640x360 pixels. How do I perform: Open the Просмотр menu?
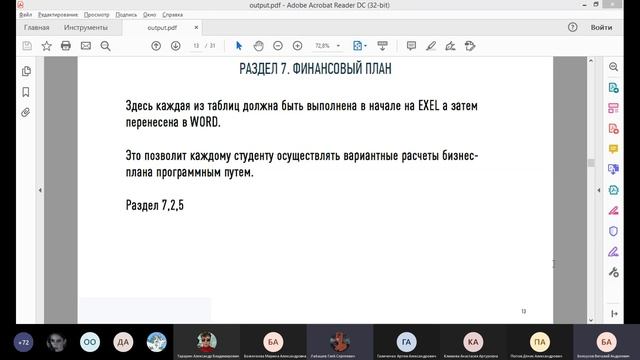click(97, 15)
